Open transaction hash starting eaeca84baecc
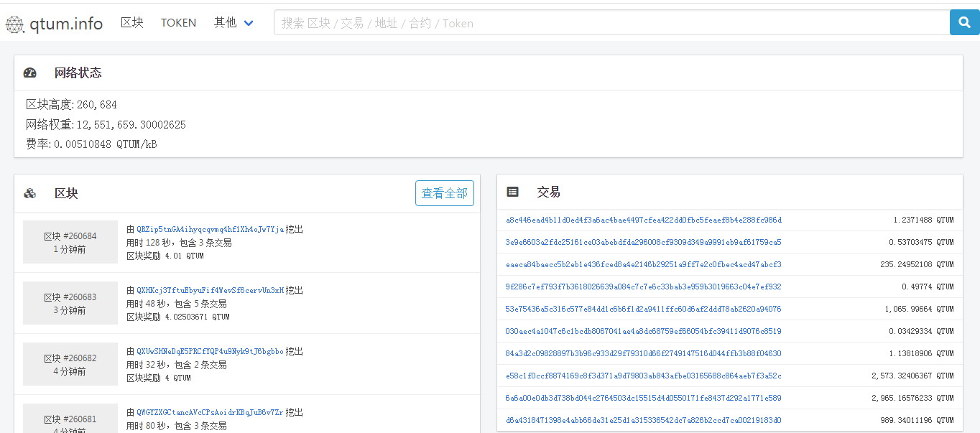 click(644, 264)
